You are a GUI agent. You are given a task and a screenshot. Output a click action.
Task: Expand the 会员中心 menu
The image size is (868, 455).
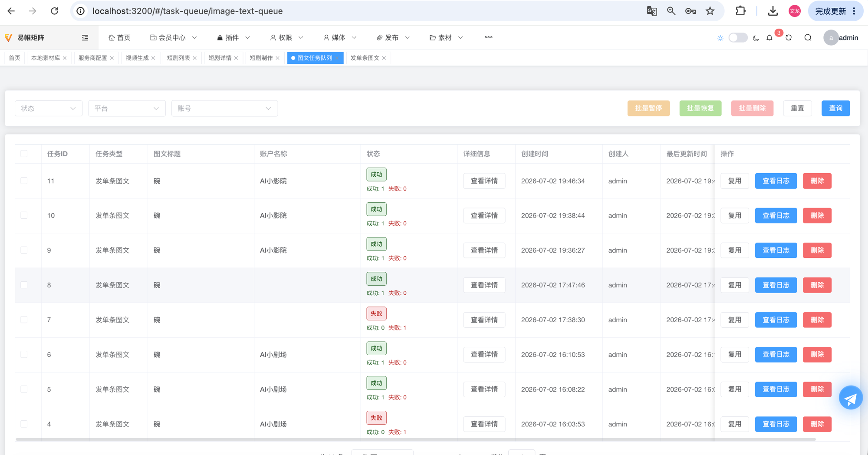point(173,38)
